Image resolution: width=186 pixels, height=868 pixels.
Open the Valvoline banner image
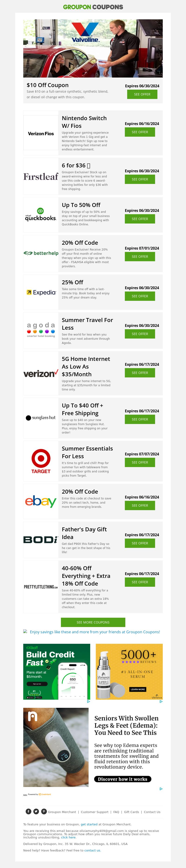pos(93,48)
